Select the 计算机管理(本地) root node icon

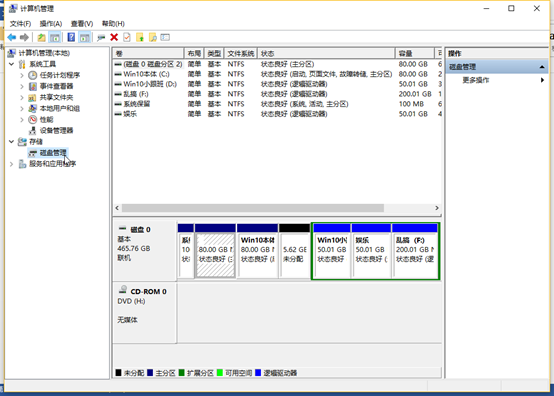point(12,53)
